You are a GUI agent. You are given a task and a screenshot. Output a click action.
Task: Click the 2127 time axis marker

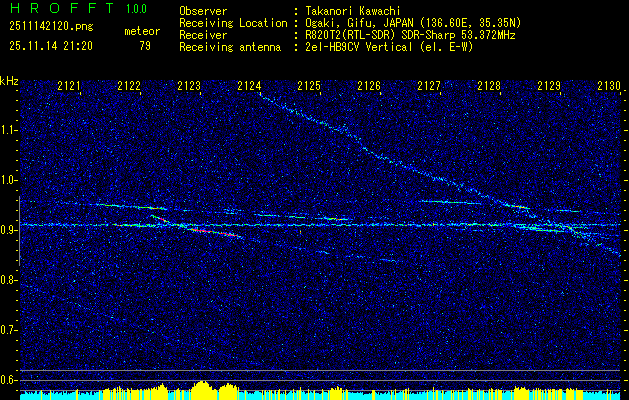[429, 86]
